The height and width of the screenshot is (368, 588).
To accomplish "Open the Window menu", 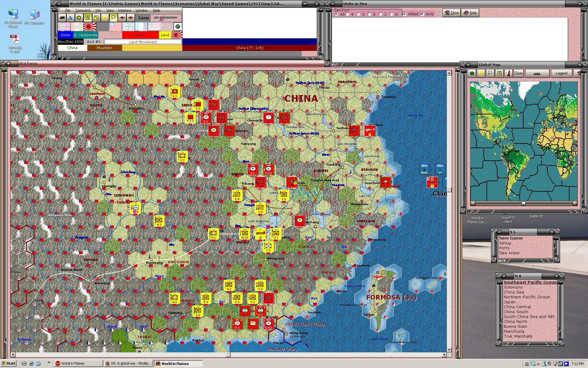I will click(142, 10).
